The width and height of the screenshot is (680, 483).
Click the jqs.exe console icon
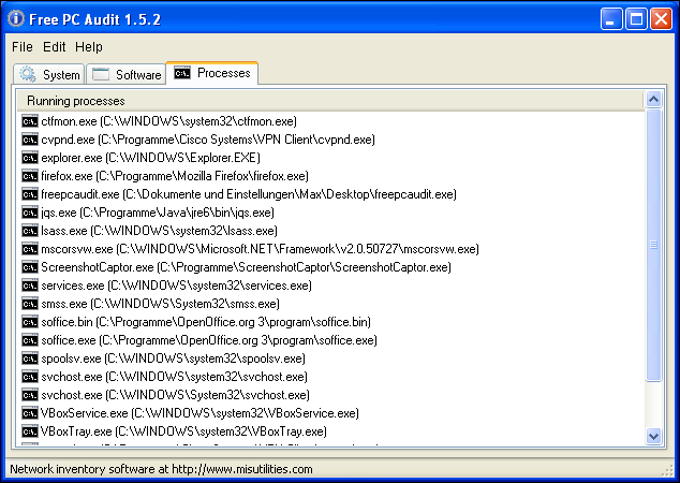[30, 212]
